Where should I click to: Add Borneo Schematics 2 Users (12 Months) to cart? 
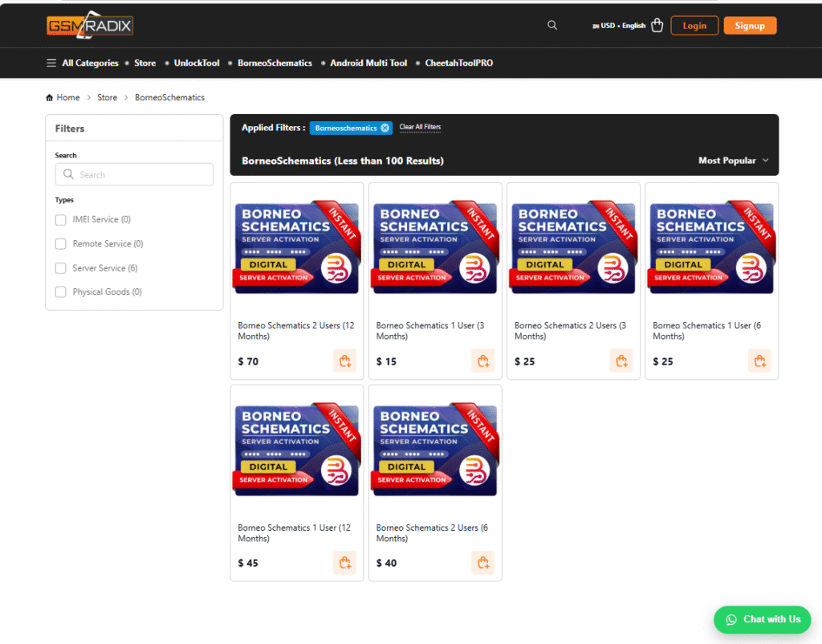pyautogui.click(x=344, y=361)
